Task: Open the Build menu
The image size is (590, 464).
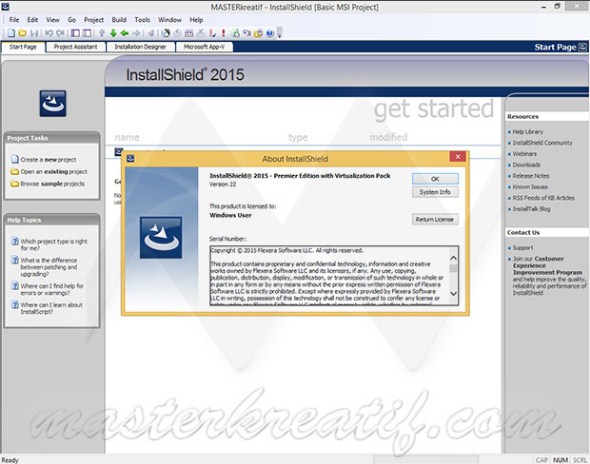Action: click(119, 20)
